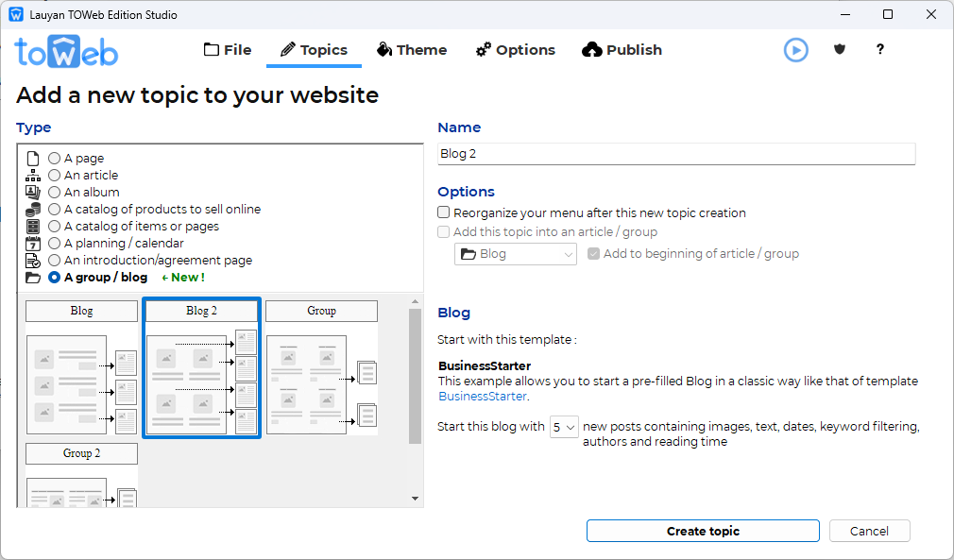
Task: Click the Name input field
Action: pos(676,154)
